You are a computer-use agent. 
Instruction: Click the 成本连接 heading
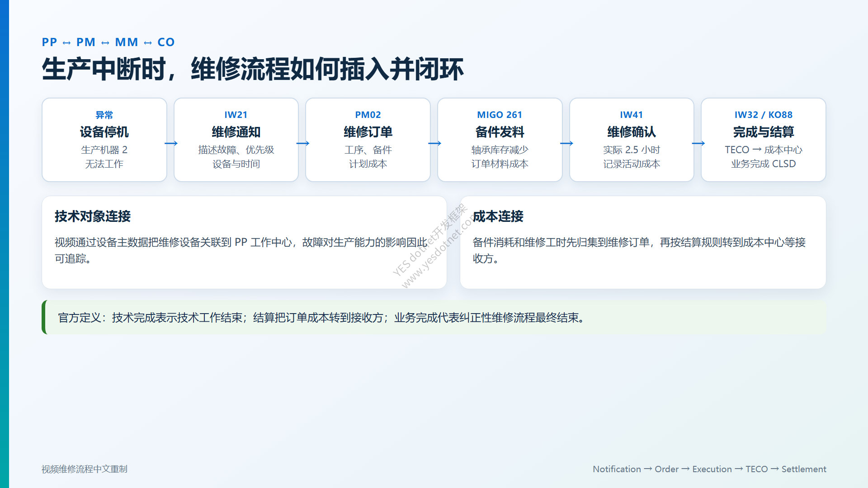tap(498, 216)
